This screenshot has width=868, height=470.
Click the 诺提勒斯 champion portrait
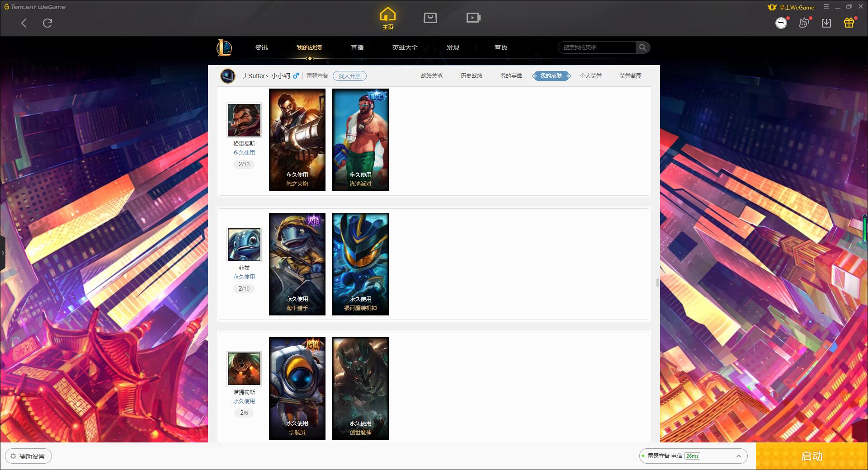coord(244,368)
